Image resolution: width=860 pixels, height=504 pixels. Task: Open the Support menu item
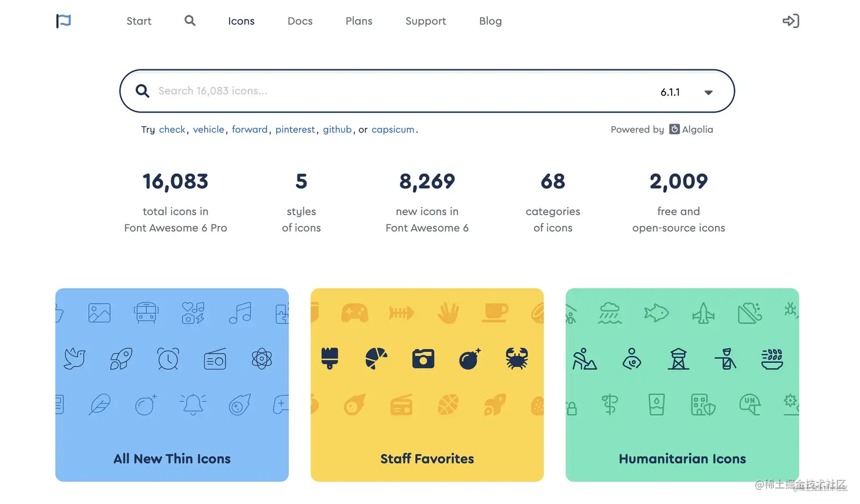[x=425, y=21]
